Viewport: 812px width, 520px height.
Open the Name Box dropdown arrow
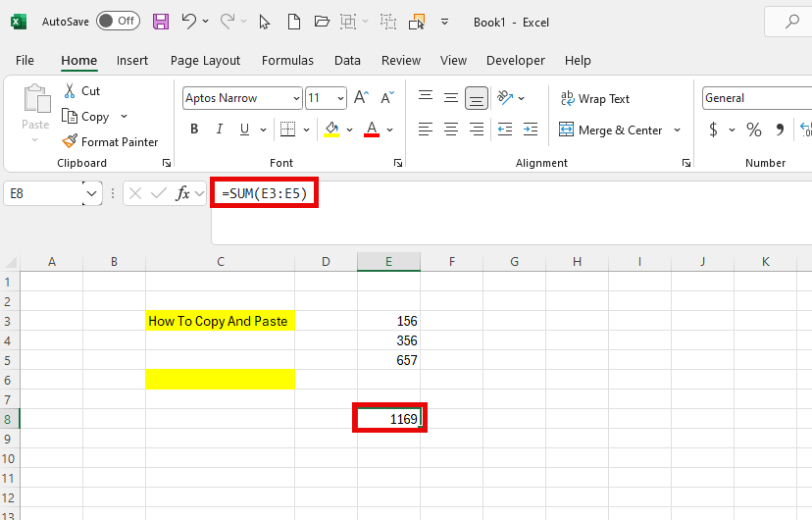tap(91, 193)
